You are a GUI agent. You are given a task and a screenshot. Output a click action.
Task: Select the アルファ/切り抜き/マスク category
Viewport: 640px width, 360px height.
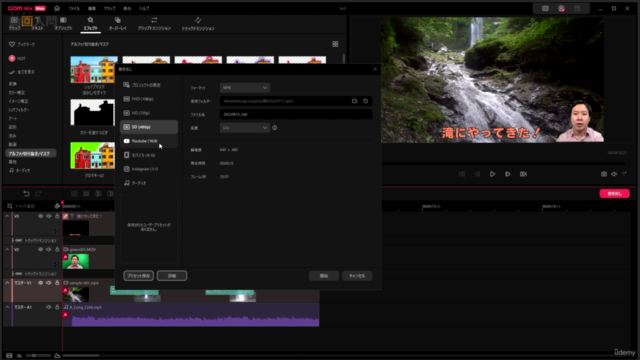tap(31, 153)
